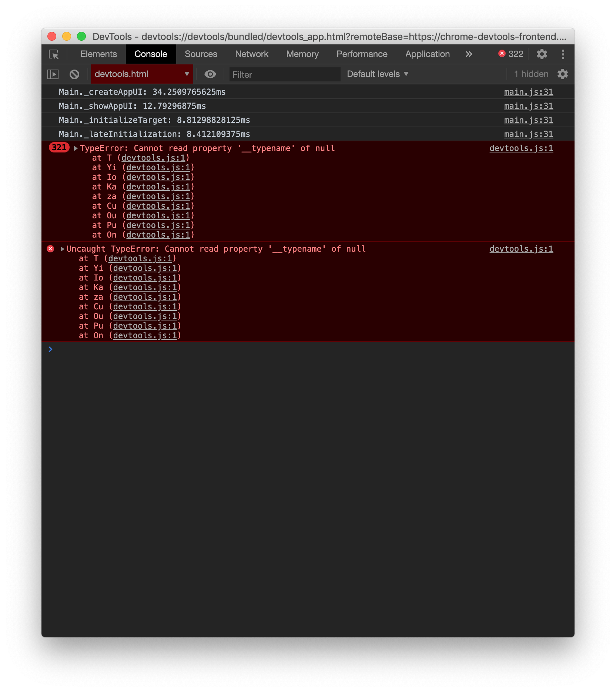Switch to the Console tab

[x=151, y=54]
